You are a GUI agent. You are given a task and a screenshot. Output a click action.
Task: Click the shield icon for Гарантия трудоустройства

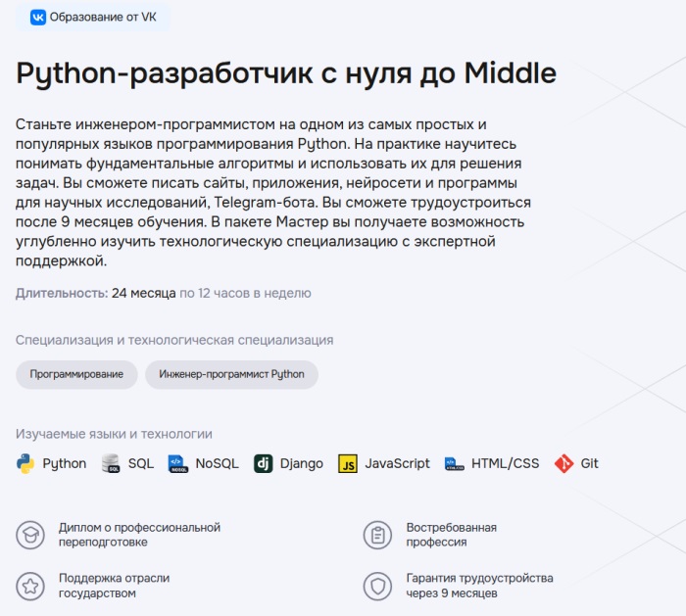pyautogui.click(x=377, y=587)
